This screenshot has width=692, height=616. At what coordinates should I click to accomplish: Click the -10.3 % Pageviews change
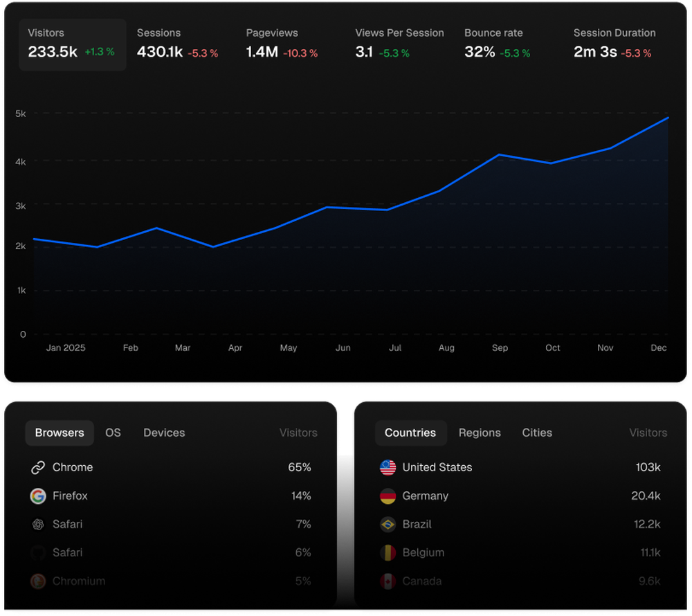pos(300,53)
